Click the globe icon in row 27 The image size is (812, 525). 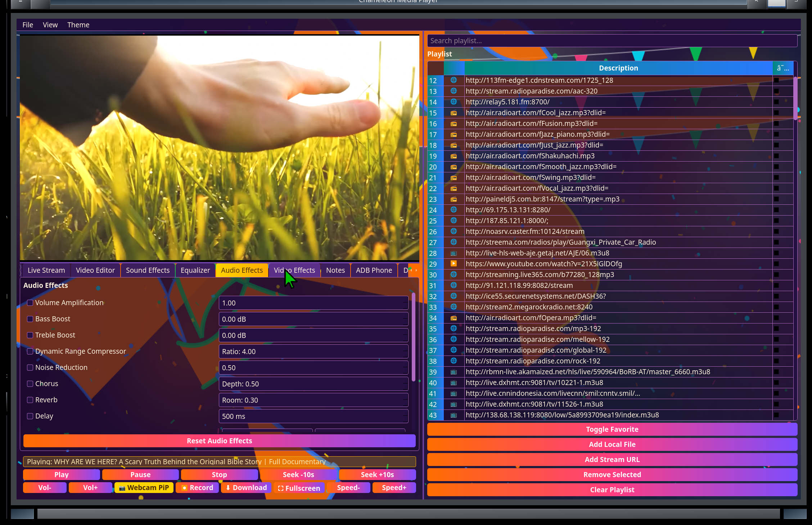click(454, 242)
